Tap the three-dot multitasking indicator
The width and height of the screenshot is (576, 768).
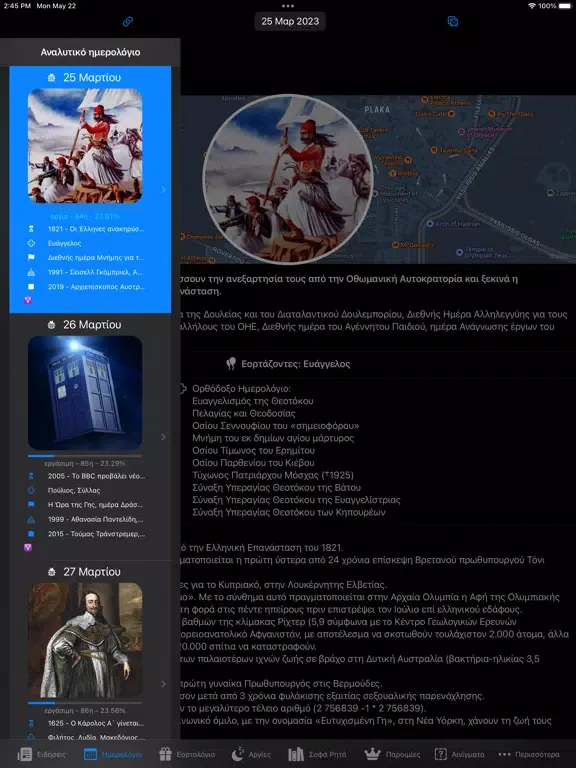pyautogui.click(x=288, y=6)
